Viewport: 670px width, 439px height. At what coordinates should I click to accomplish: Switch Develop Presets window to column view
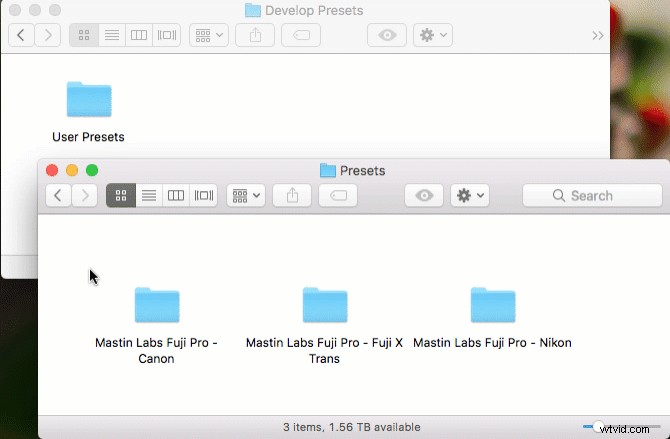(138, 35)
